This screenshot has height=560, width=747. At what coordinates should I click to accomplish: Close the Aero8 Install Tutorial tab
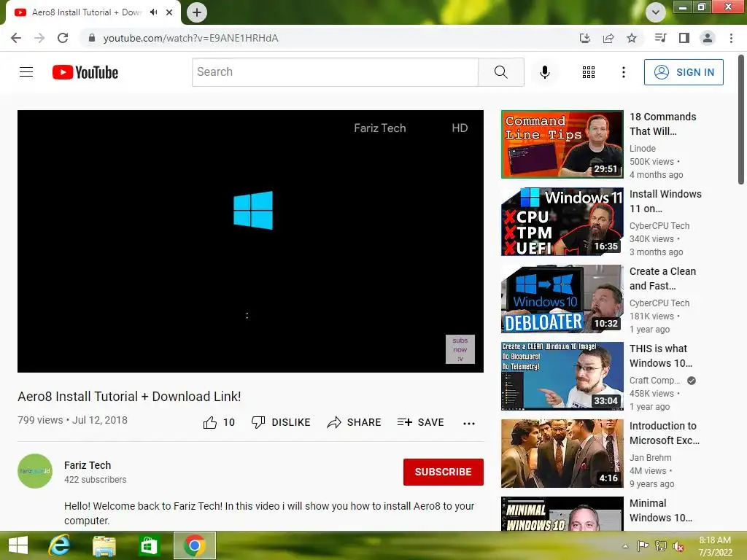coord(169,12)
